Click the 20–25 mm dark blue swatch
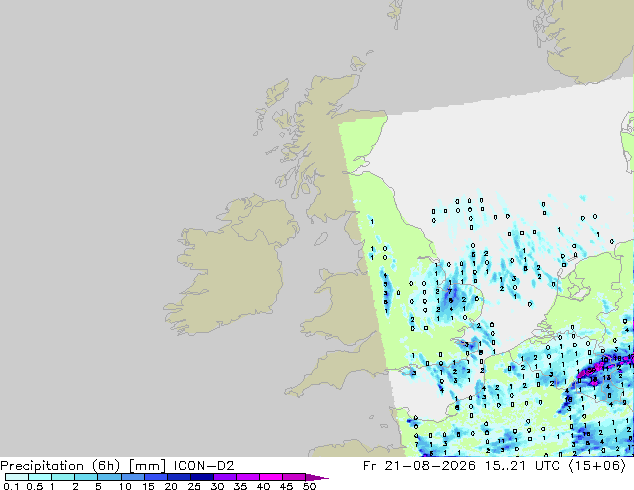 [179, 477]
